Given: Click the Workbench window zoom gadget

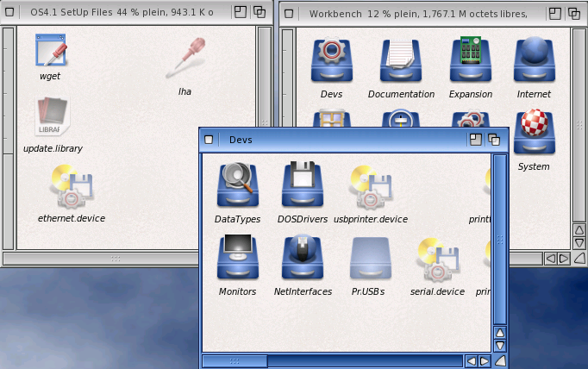Looking at the screenshot, I should pos(555,14).
